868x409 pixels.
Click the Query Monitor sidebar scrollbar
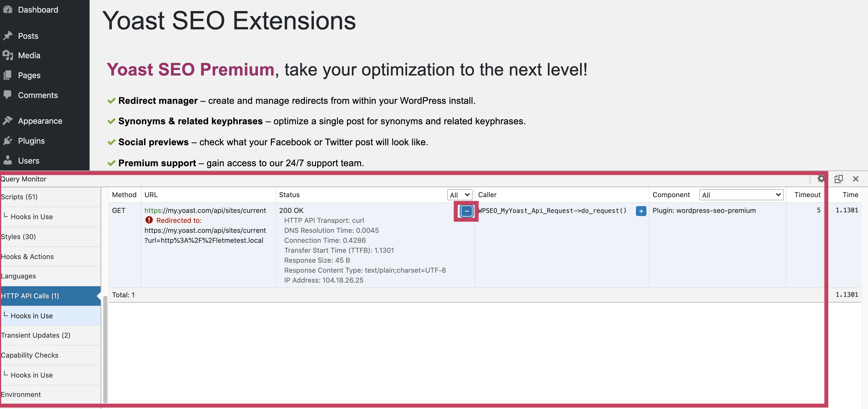105,347
